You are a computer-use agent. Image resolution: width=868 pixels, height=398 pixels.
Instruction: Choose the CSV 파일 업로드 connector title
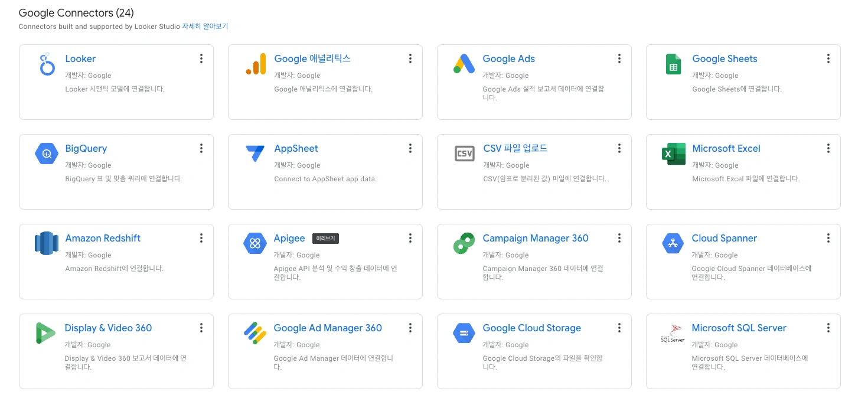pyautogui.click(x=515, y=148)
